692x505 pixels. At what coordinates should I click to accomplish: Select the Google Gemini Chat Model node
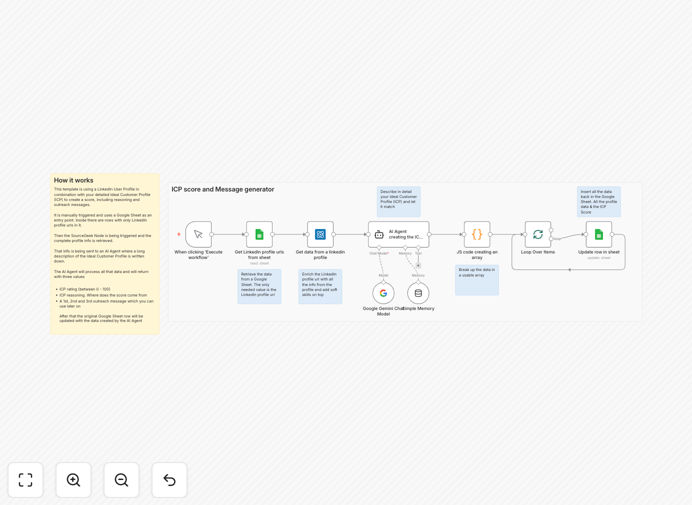click(x=383, y=293)
